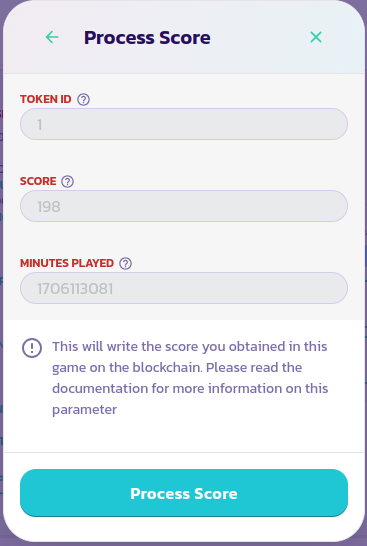Click the blockchain notice paragraph
This screenshot has height=546, width=367.
click(x=190, y=378)
